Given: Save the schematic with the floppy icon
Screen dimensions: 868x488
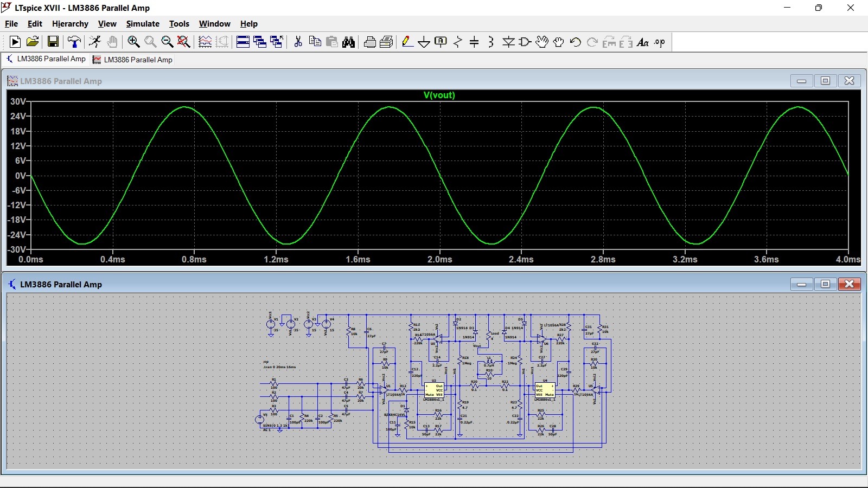Looking at the screenshot, I should pyautogui.click(x=53, y=42).
